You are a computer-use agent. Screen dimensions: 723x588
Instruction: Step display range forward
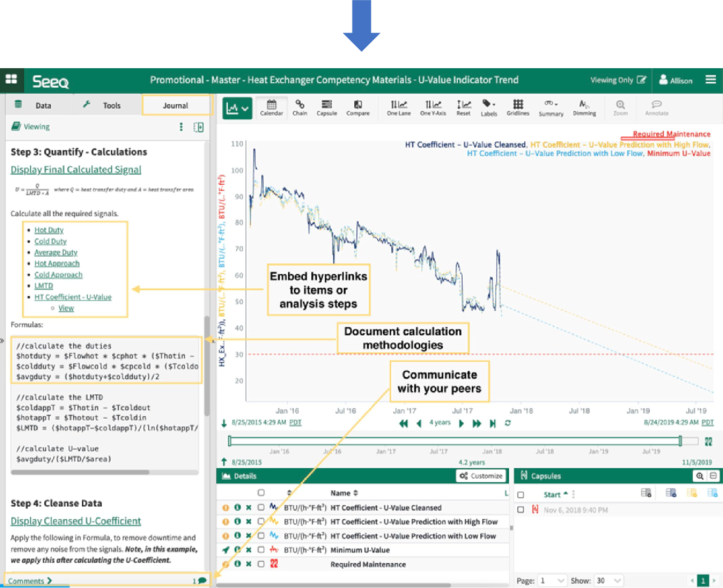(x=461, y=423)
